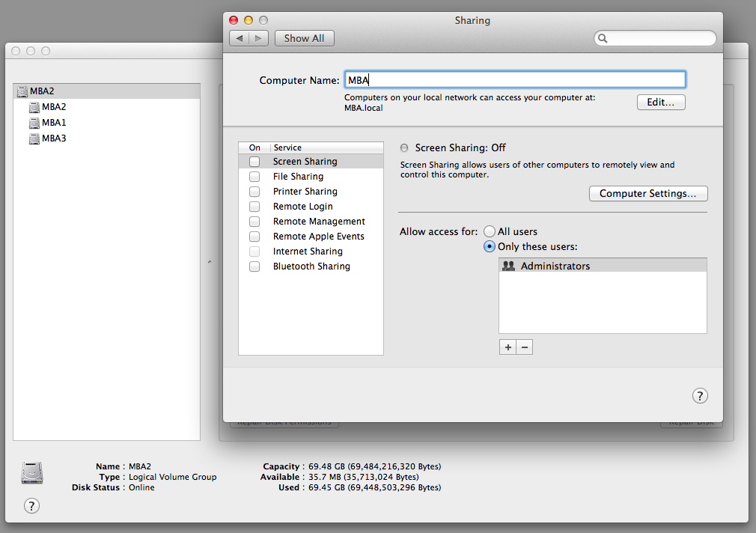Click the large drive icon beside Name info
The image size is (756, 533).
click(x=32, y=472)
